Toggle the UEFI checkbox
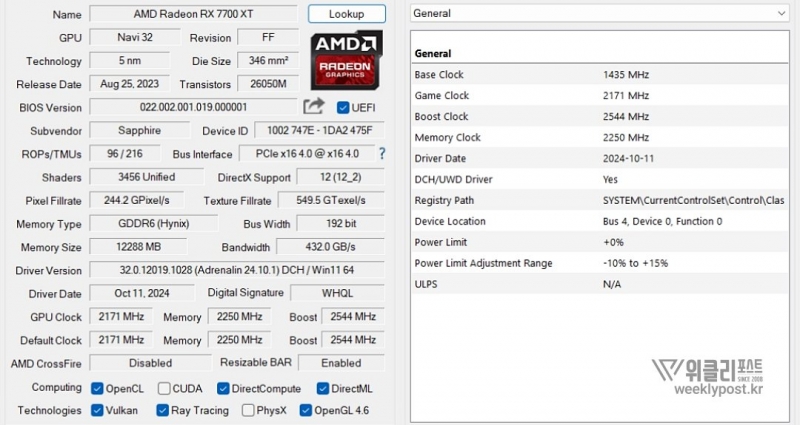This screenshot has width=800, height=425. point(344,107)
